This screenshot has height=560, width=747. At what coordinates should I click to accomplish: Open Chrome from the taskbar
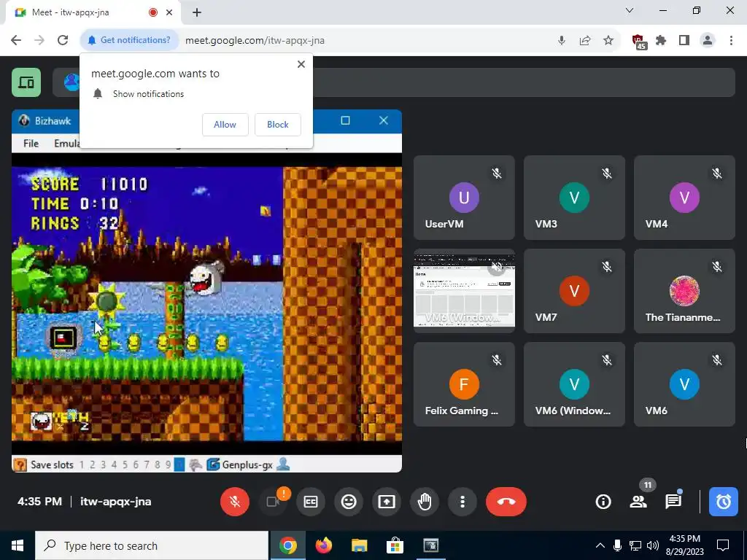(287, 545)
